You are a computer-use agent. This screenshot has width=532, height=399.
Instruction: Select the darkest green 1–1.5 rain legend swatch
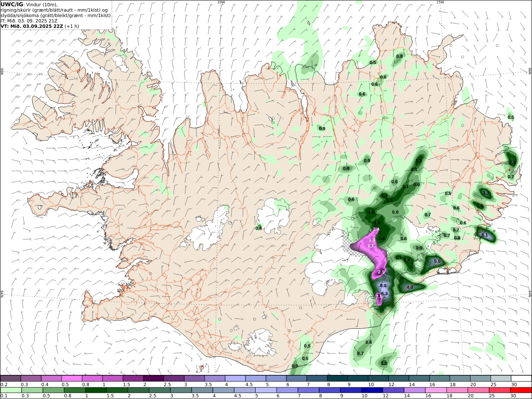(95, 390)
